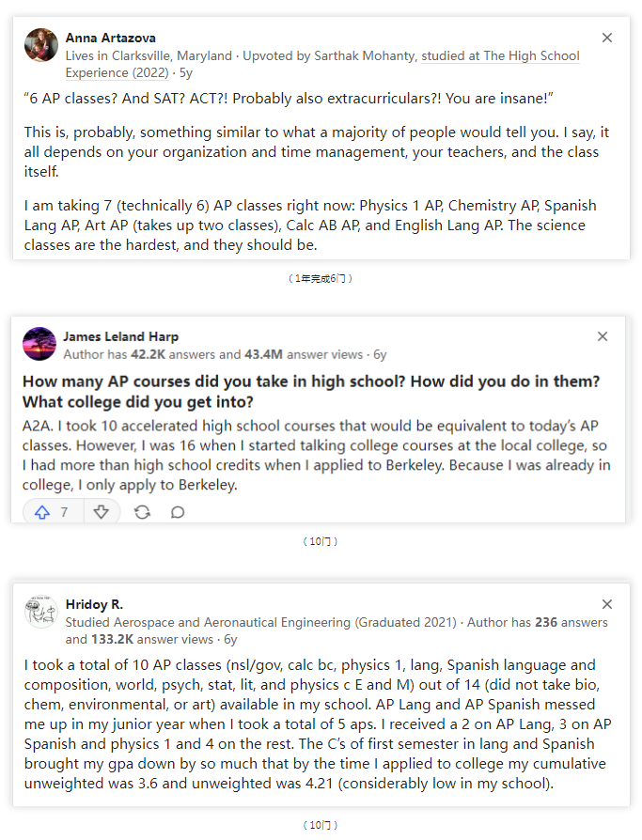Click the 6y timestamp on Hridoy's answer
This screenshot has width=642, height=840.
click(230, 639)
